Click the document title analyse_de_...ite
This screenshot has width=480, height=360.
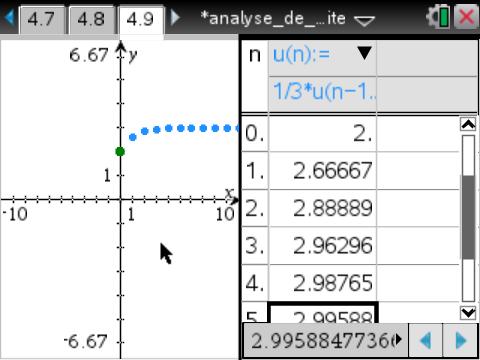(x=273, y=18)
